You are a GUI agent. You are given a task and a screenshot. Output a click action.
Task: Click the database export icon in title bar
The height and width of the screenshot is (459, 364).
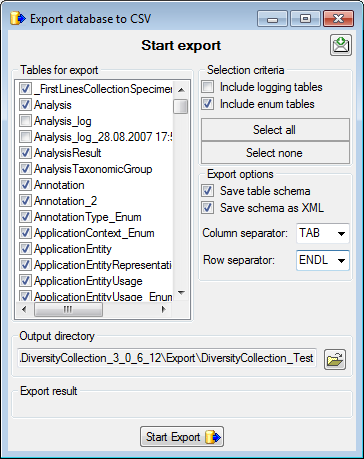pyautogui.click(x=17, y=18)
